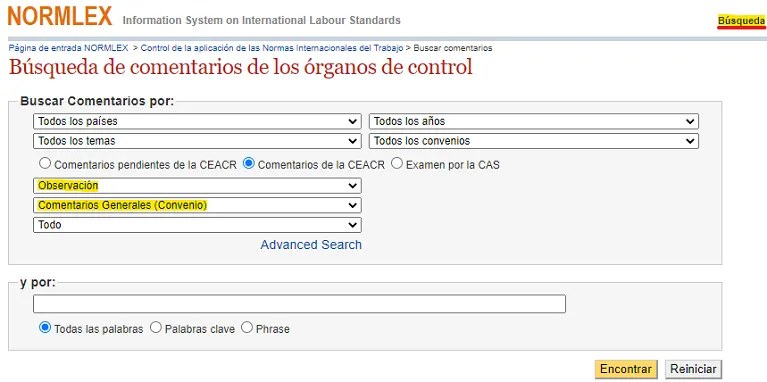This screenshot has width=767, height=382.
Task: Click the Buscar comentarios breadcrumb text
Action: pos(453,48)
